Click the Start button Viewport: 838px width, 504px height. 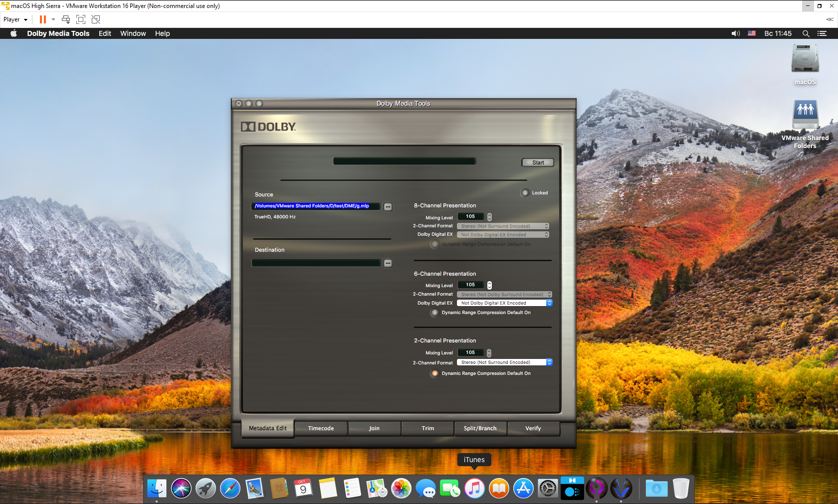point(538,163)
